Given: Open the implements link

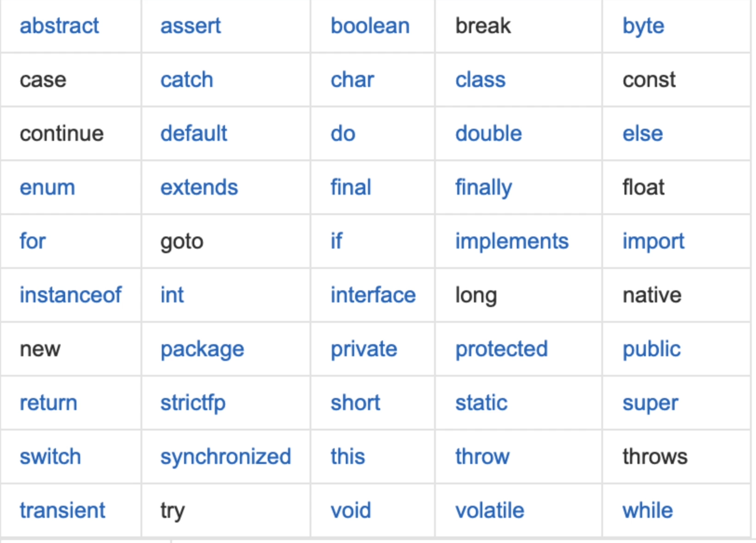Looking at the screenshot, I should click(x=512, y=242).
